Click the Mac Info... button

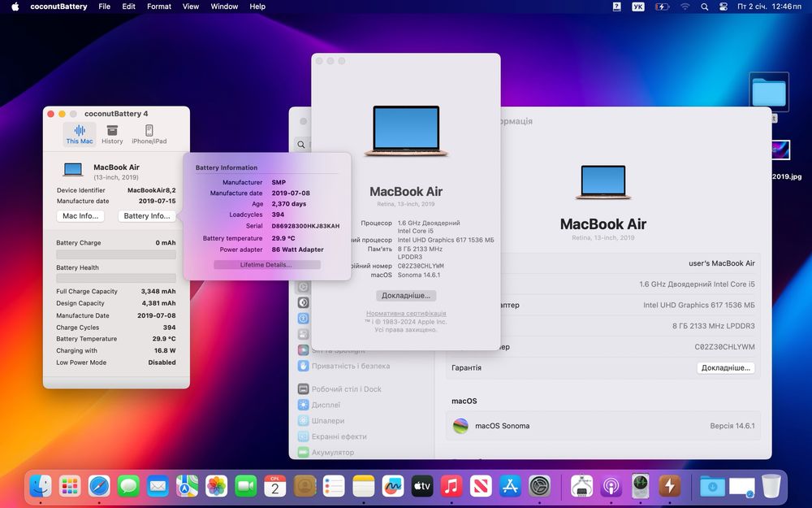point(80,216)
